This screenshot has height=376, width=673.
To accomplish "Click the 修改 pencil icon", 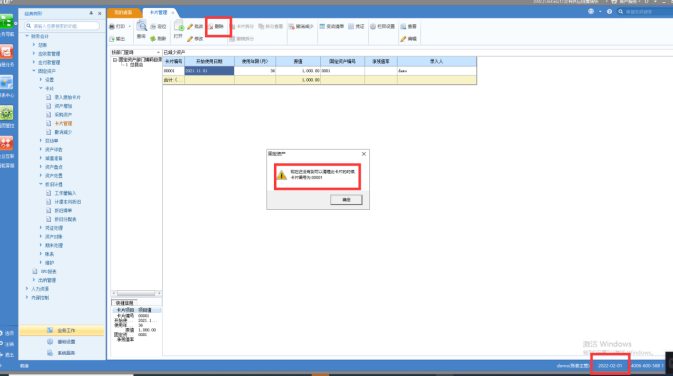I will coord(190,39).
